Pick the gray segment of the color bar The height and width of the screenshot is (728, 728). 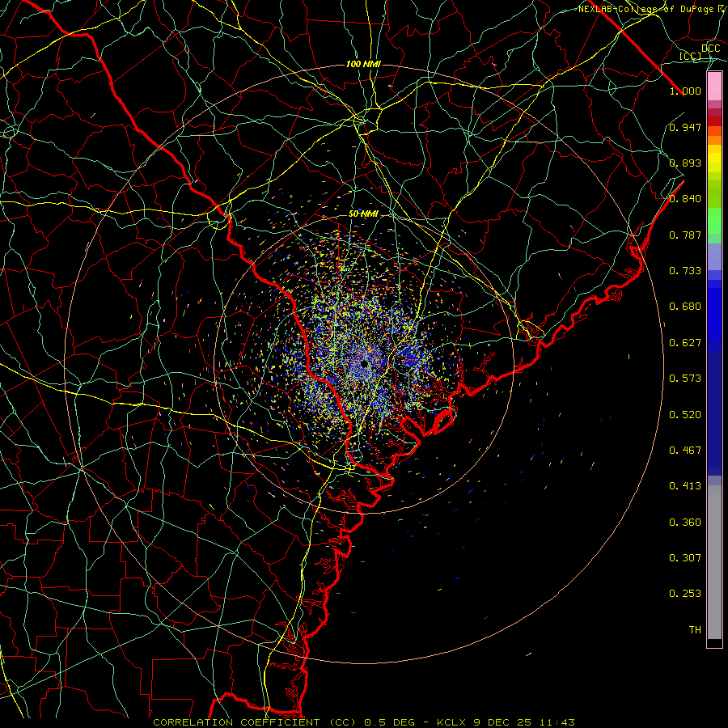[714, 562]
